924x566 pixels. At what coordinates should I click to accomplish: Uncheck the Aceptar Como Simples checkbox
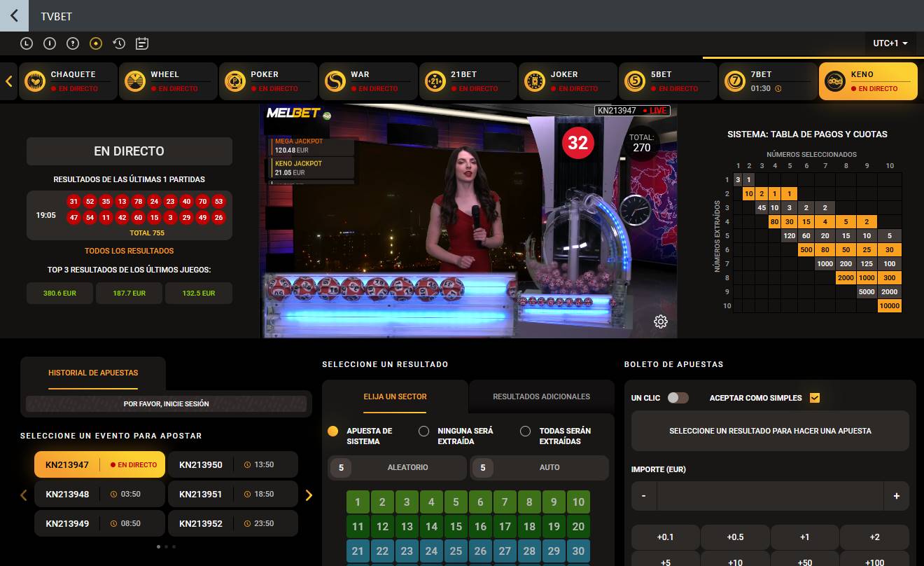pyautogui.click(x=814, y=397)
